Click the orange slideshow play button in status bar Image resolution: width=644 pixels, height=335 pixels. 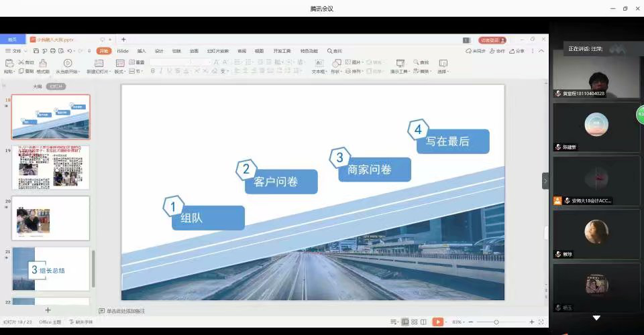[437, 322]
